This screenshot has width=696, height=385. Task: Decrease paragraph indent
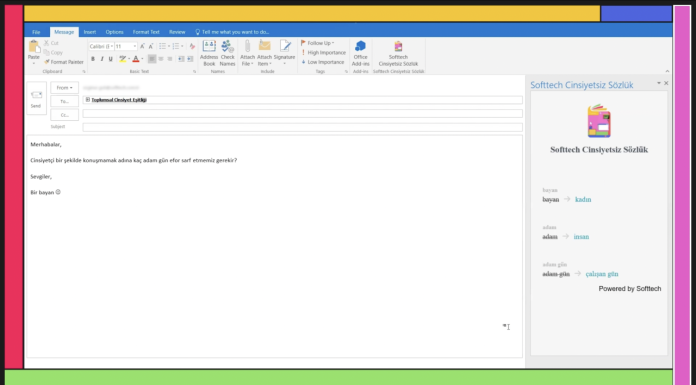181,59
